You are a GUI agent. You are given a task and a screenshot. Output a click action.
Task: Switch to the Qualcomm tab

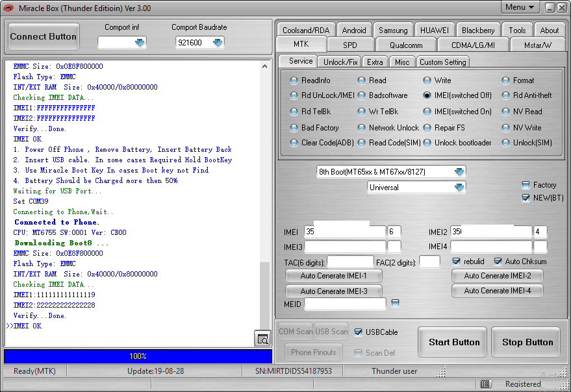click(406, 45)
